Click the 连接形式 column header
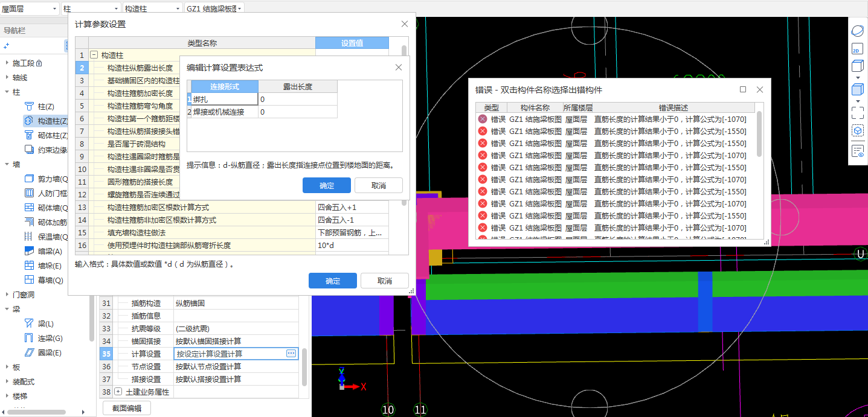Screen dimensions: 868x417 pos(225,87)
